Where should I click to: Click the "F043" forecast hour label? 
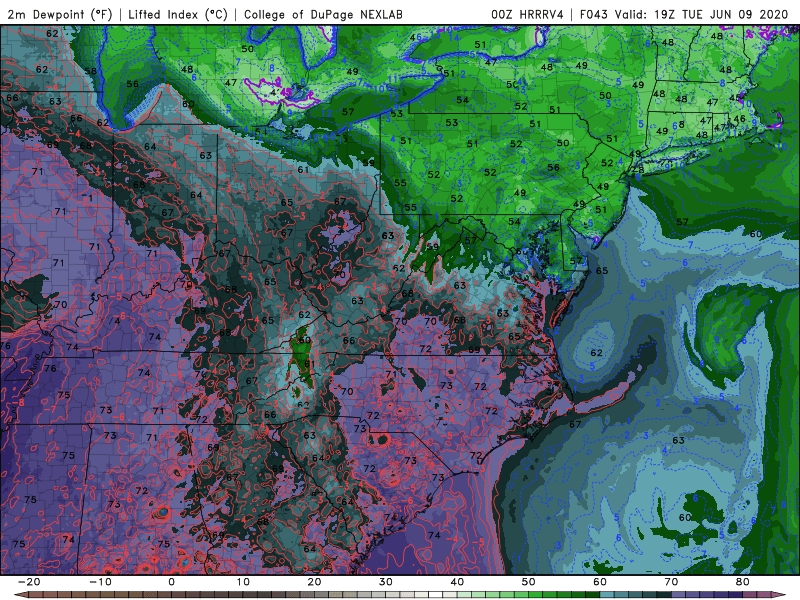(594, 15)
